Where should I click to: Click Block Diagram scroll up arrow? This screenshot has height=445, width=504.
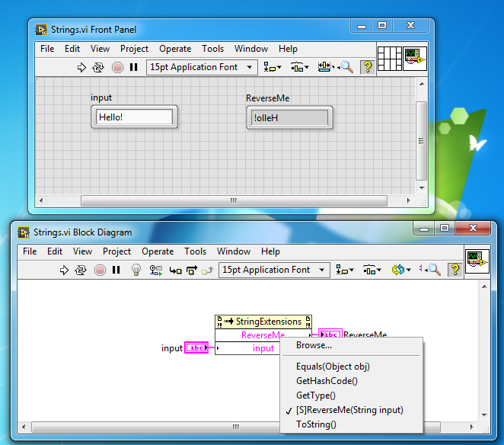tap(484, 287)
